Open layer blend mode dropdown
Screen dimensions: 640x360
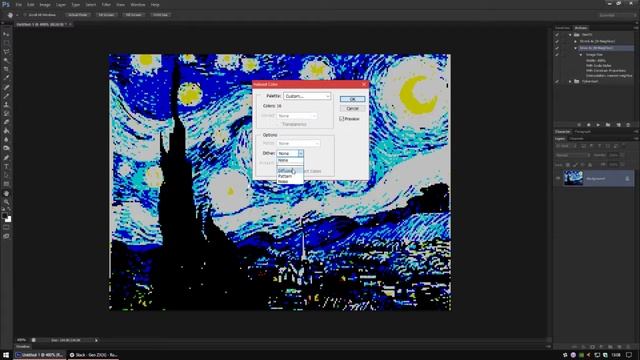(x=572, y=156)
